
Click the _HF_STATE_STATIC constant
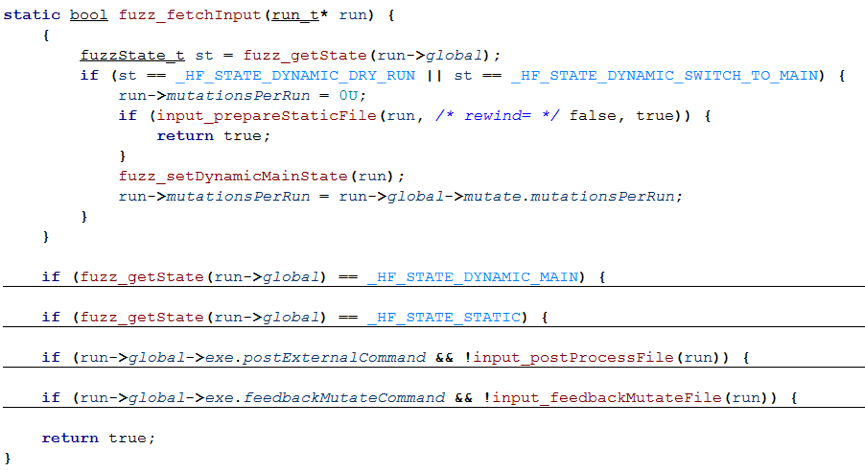(444, 317)
